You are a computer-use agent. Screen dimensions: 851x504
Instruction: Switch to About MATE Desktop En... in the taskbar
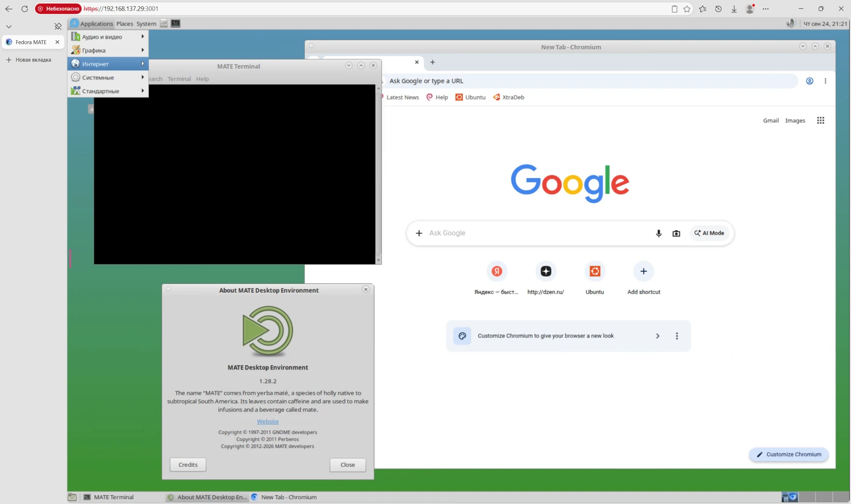tap(207, 497)
